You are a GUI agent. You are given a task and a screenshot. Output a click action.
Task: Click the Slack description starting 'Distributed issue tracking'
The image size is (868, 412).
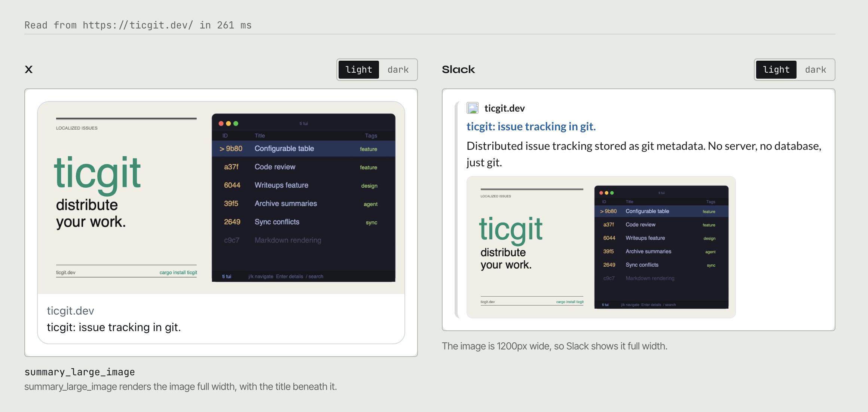(644, 154)
